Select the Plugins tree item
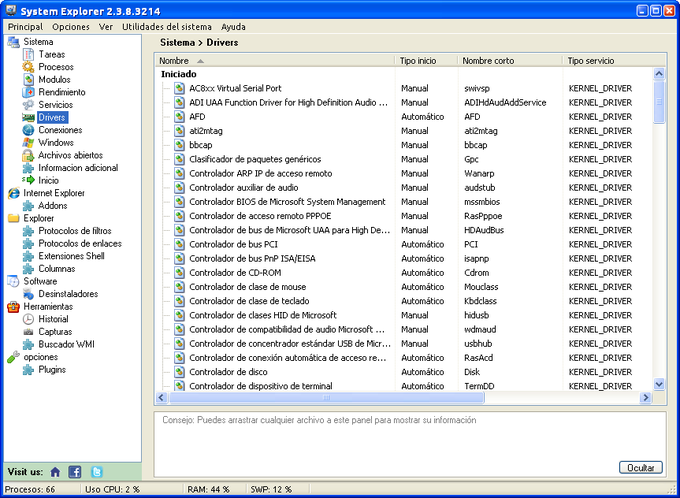 [x=52, y=370]
